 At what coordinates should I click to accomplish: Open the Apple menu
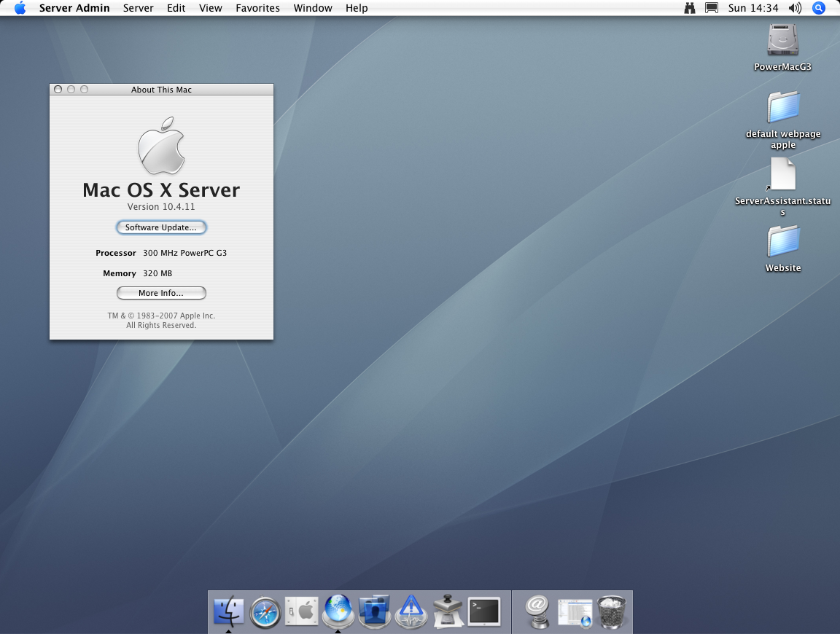pyautogui.click(x=20, y=8)
